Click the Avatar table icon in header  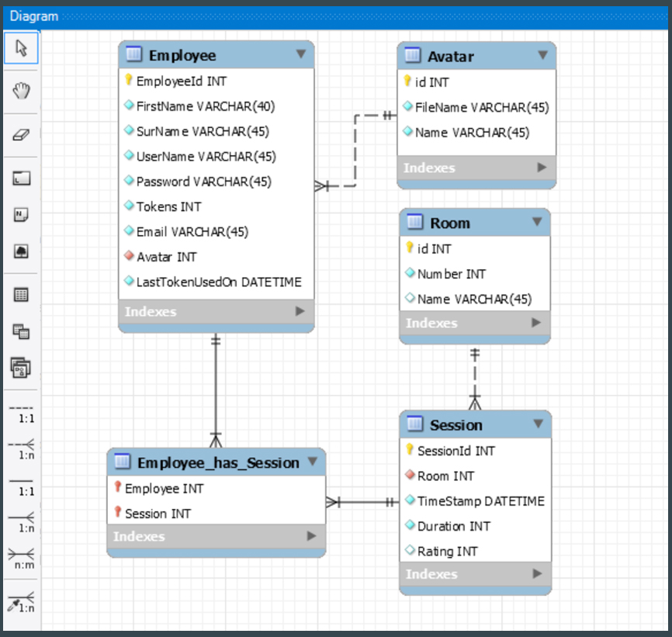pos(413,55)
